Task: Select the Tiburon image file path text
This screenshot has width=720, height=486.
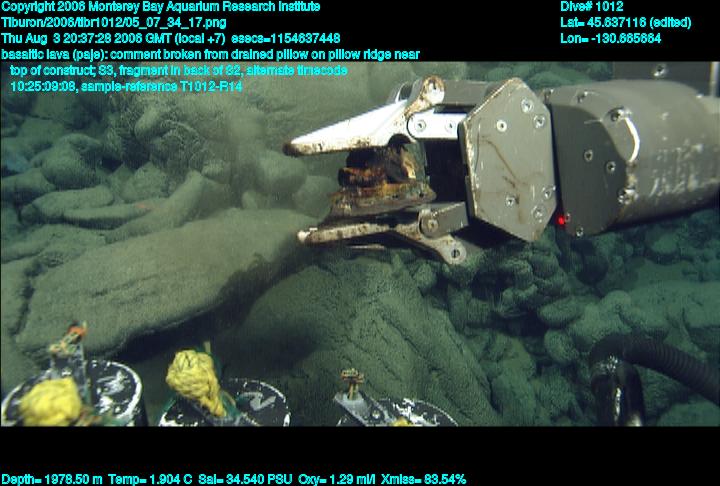Action: tap(114, 23)
